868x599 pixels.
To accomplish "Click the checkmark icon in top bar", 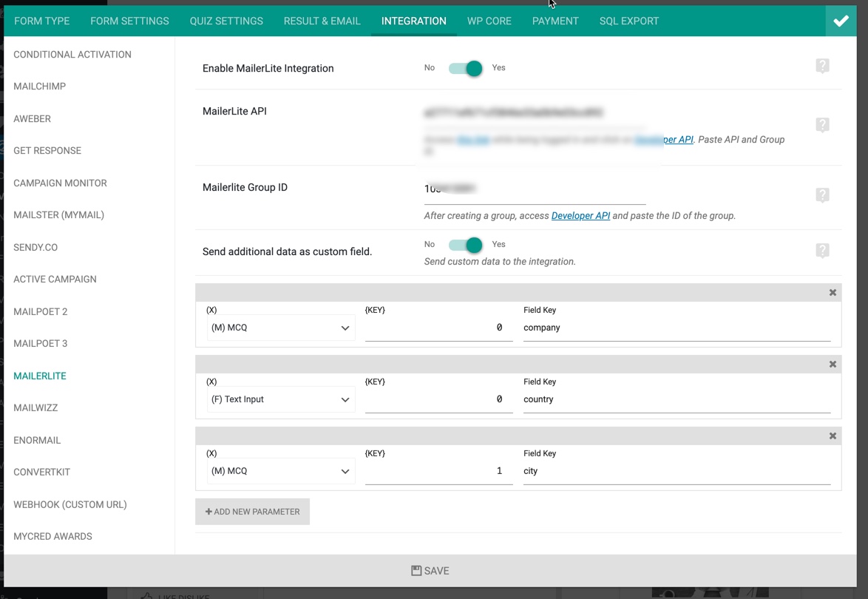I will pos(841,21).
